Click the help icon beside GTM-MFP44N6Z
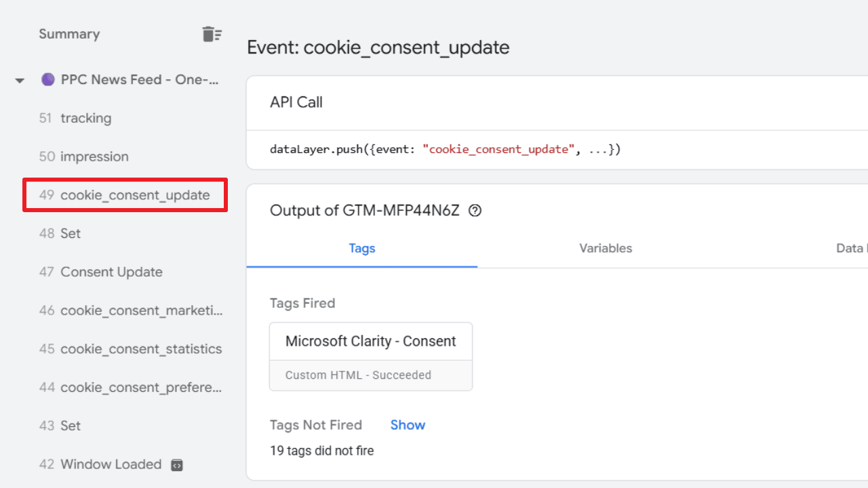The image size is (868, 488). pyautogui.click(x=475, y=211)
